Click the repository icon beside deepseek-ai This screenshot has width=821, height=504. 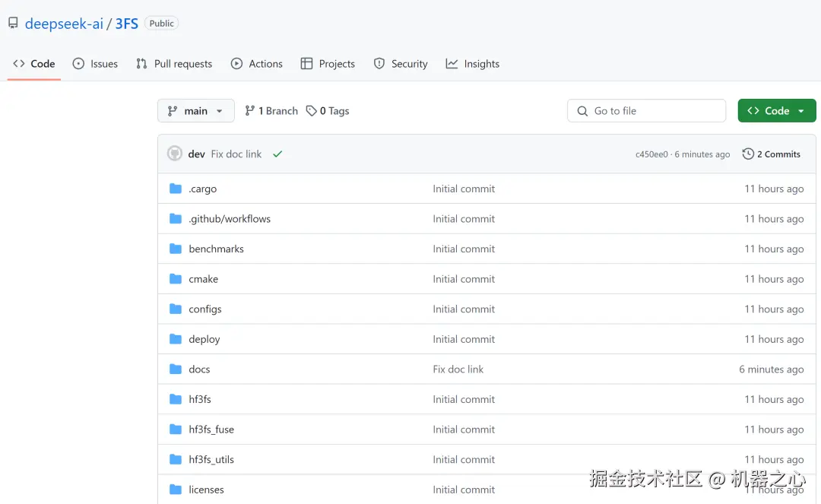(13, 23)
